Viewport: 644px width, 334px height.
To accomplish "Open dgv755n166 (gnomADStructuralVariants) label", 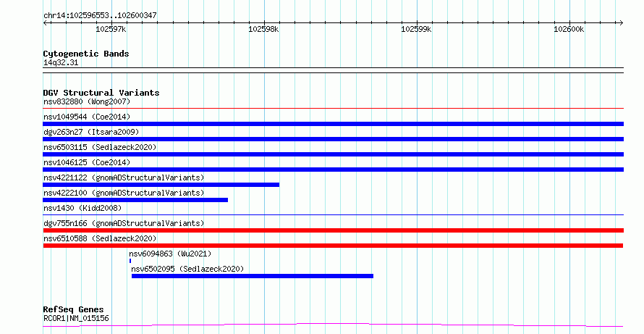I will point(124,223).
